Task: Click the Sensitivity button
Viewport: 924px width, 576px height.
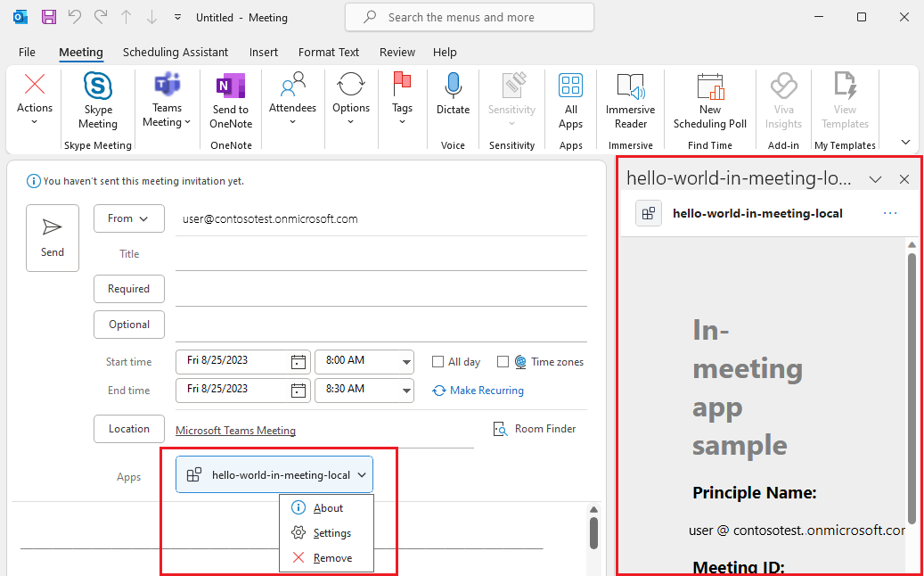Action: 511,99
